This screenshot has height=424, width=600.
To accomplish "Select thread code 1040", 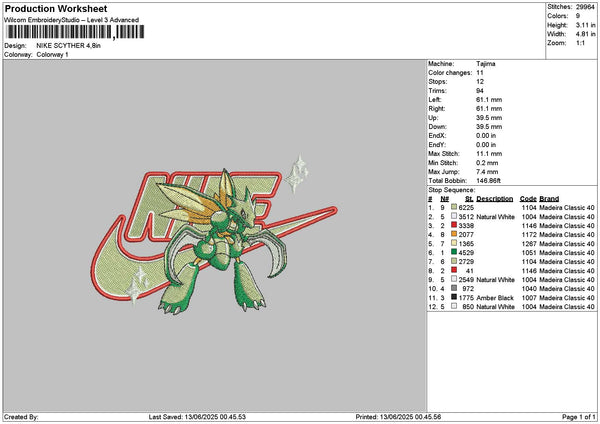I will [x=529, y=289].
